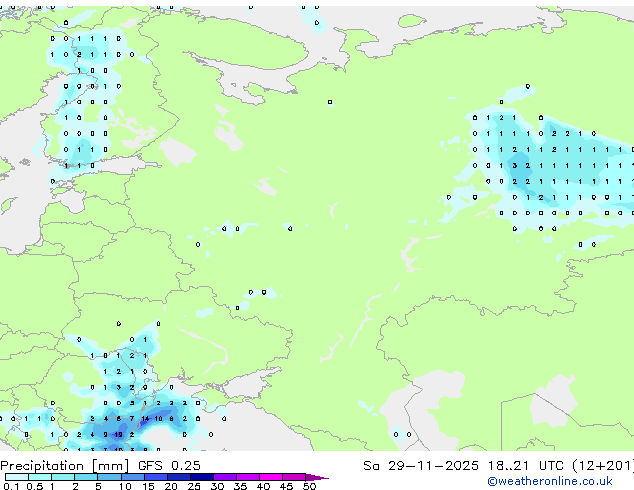This screenshot has height=490, width=634.
Task: Click the 25–30 mm navy legend swatch
Action: tap(202, 477)
